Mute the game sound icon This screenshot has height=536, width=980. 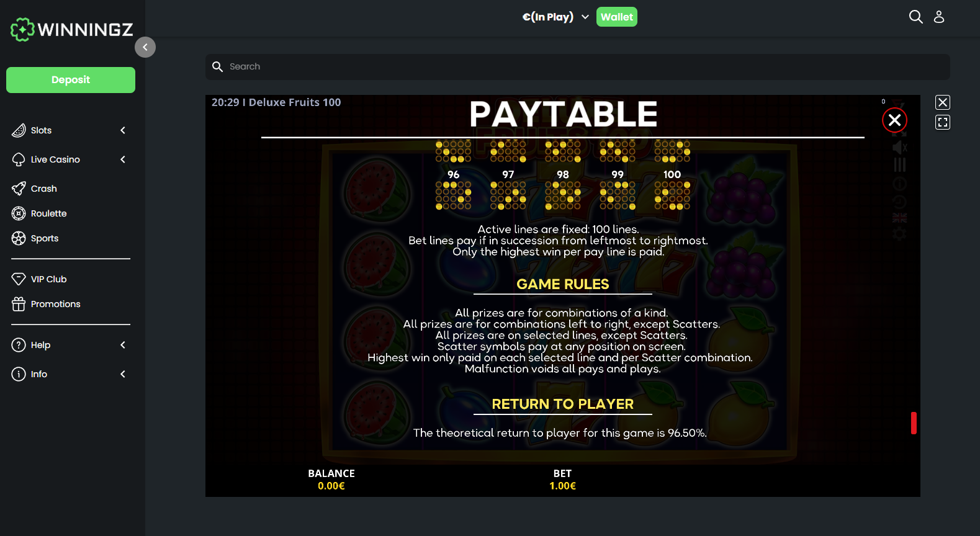coord(899,147)
